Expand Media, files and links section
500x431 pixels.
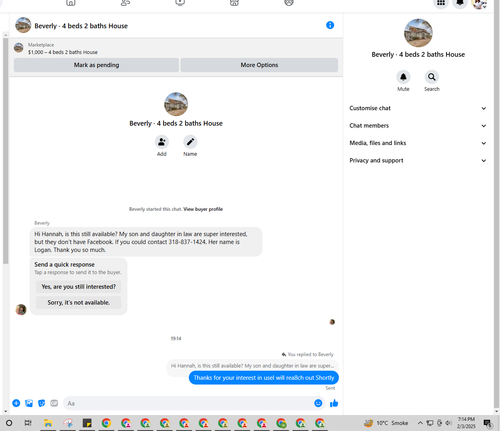tap(418, 143)
